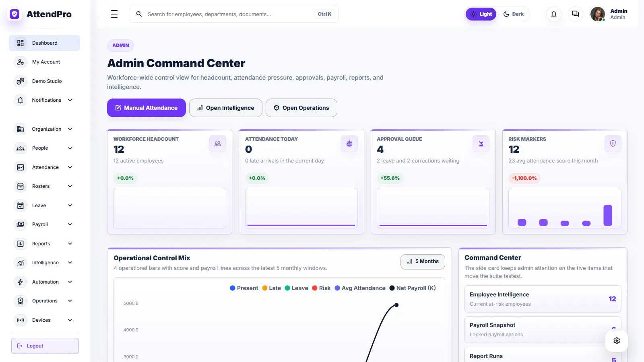Expand the Devices menu chevron
644x362 pixels.
tap(70, 320)
